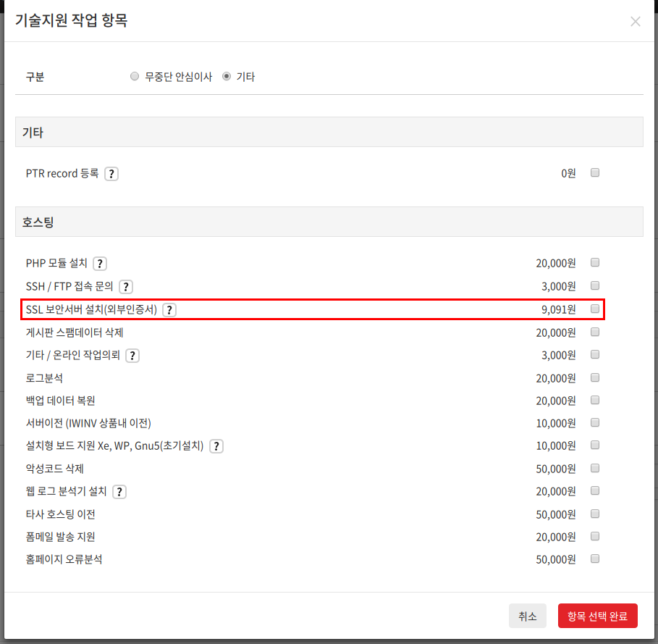The image size is (658, 644).
Task: Open help icon for PHP 모듈 설치
Action: 100,264
